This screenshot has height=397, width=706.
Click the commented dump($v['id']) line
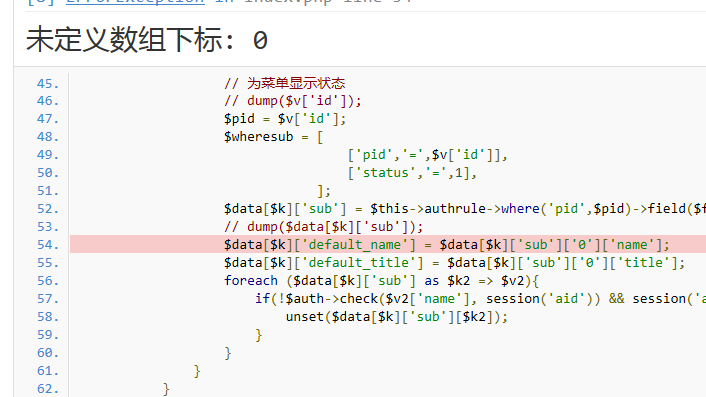(x=293, y=101)
